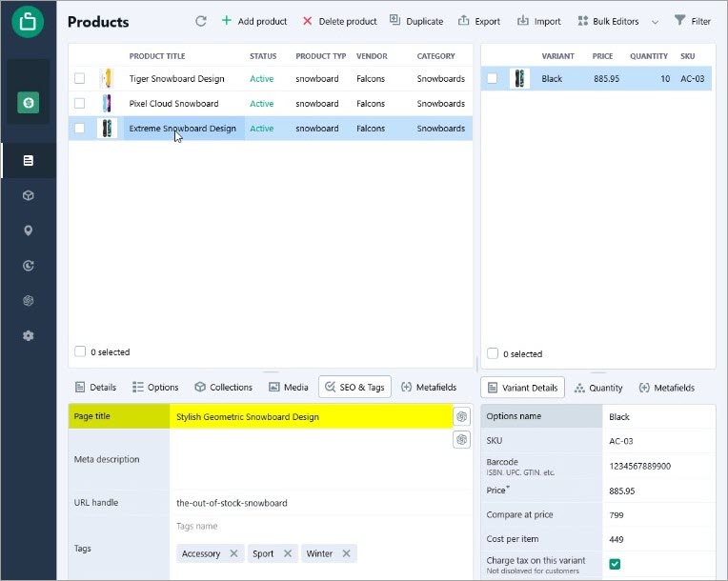Select the SEO & Tags tab
Viewport: 728px width, 581px height.
coord(354,387)
